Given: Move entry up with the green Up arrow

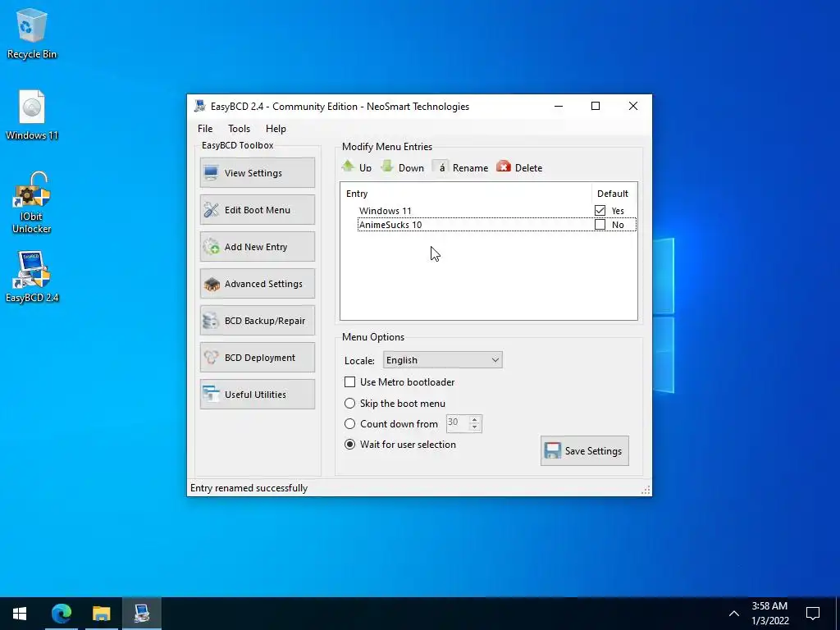Looking at the screenshot, I should [x=357, y=167].
